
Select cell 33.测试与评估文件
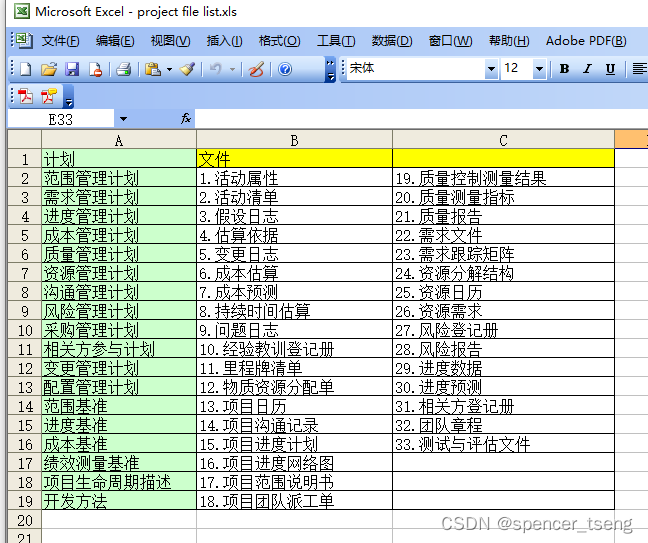503,444
